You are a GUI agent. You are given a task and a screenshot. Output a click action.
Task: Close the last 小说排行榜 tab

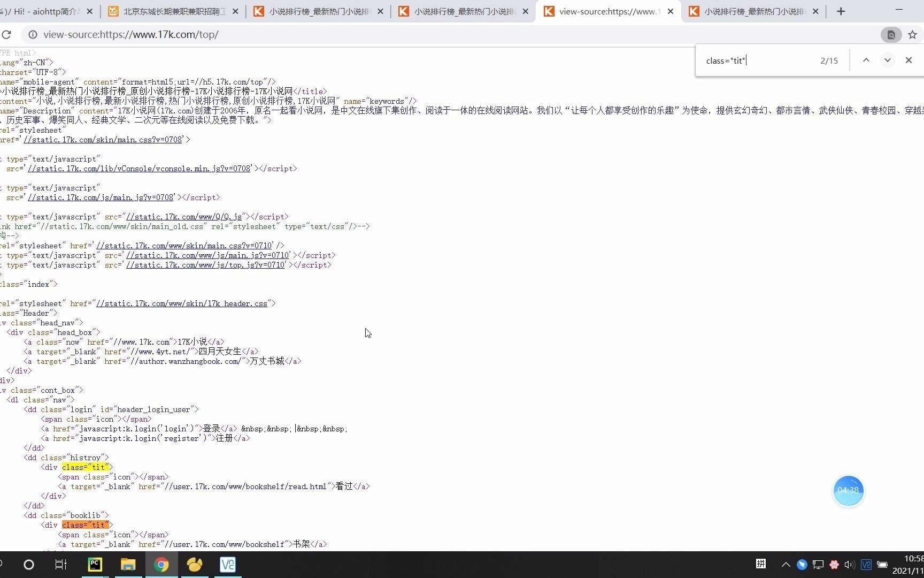click(815, 11)
